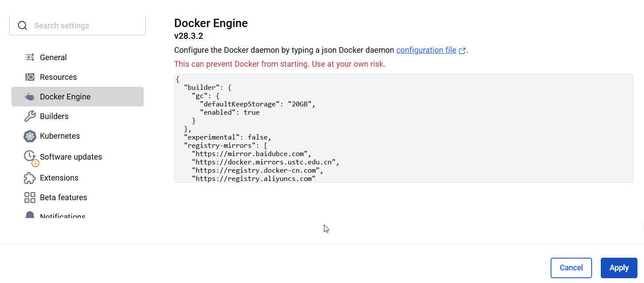Viewport: 644px width, 283px height.
Task: Click the Builders wrench icon
Action: pyautogui.click(x=30, y=116)
